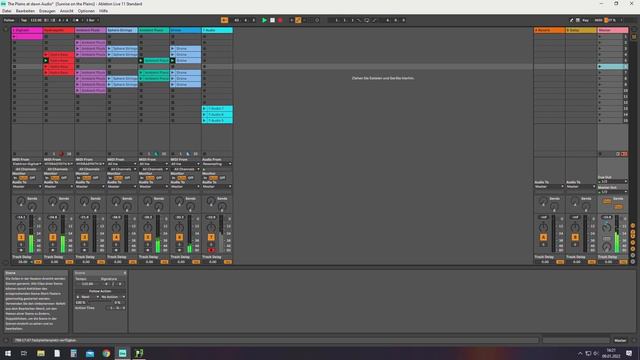Toggle Info View triangle at bottom-left
The image size is (640, 360).
[6, 340]
